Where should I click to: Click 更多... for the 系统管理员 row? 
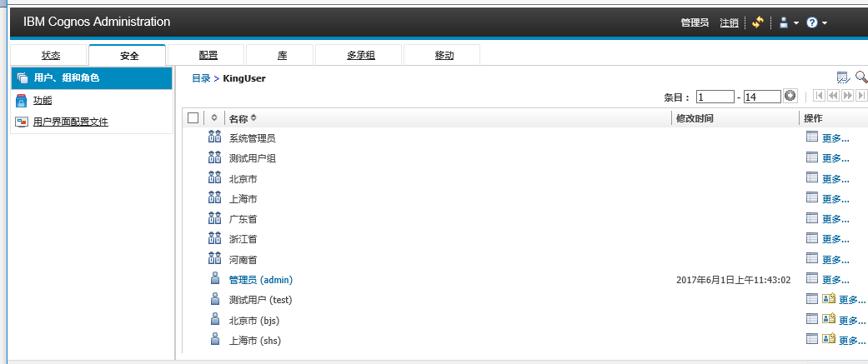click(835, 138)
